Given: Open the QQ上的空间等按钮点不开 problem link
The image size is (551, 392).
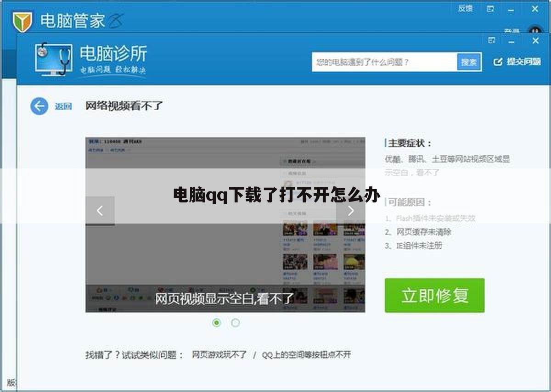Looking at the screenshot, I should (x=306, y=355).
